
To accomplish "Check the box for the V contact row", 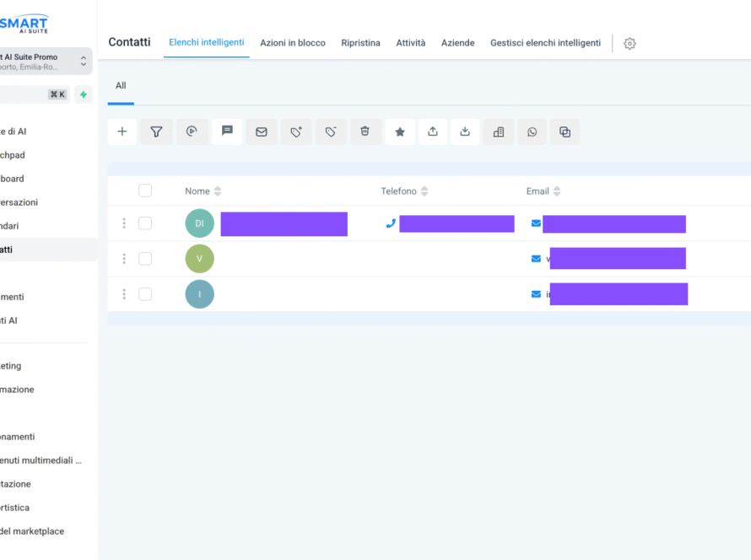I will (145, 259).
